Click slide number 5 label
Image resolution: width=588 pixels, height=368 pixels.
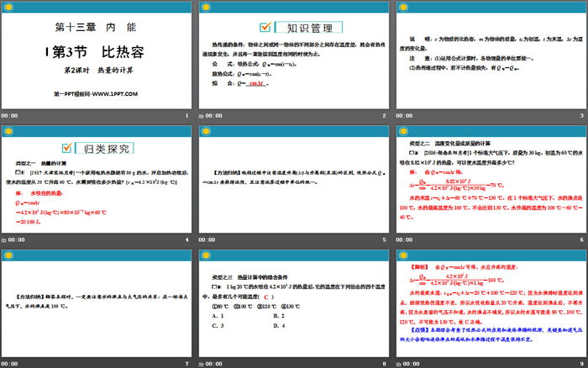click(385, 239)
